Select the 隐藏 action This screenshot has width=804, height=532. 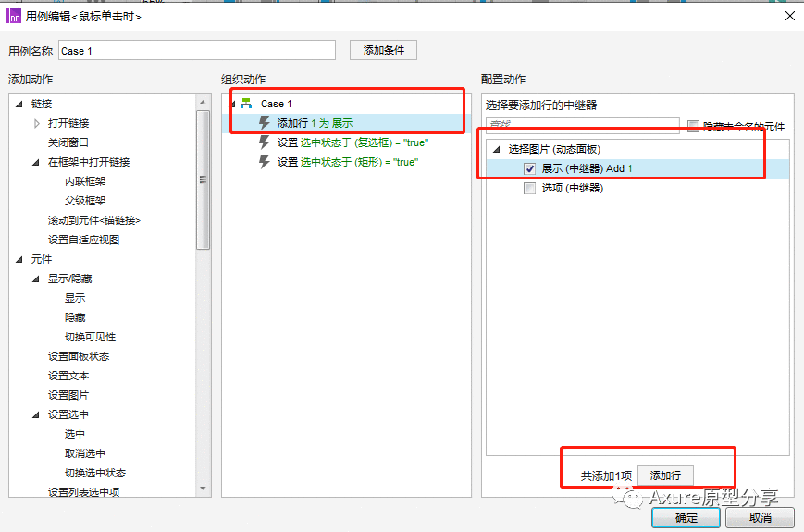point(75,317)
